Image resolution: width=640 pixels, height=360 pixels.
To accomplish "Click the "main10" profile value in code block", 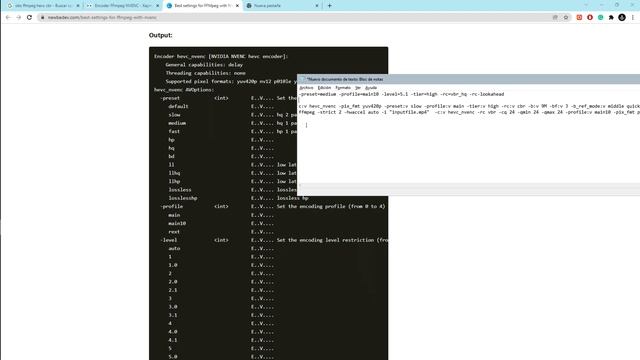I will [177, 223].
